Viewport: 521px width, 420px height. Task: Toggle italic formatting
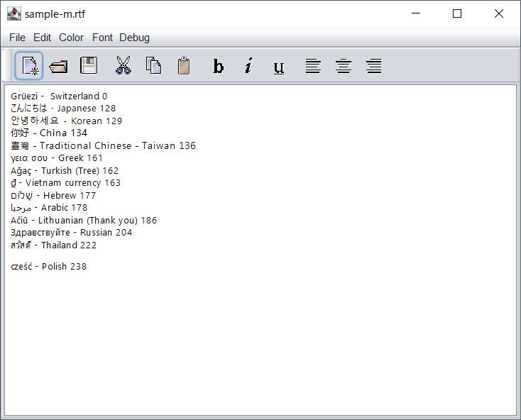point(248,66)
